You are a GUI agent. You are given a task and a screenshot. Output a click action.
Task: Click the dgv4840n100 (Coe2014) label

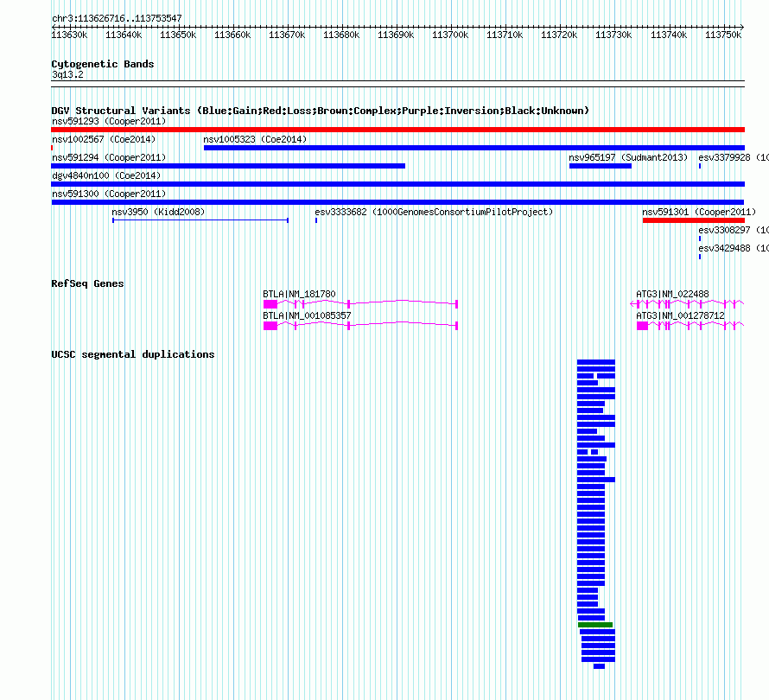(106, 175)
